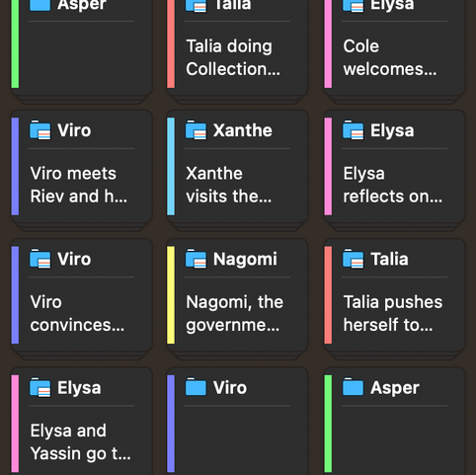
Task: Click the plain folder icon on bottom Viro card
Action: pos(196,387)
